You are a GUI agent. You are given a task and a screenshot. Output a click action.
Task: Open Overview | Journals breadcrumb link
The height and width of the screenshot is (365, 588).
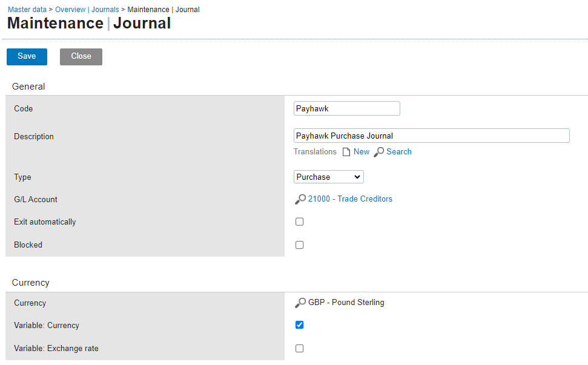click(87, 10)
